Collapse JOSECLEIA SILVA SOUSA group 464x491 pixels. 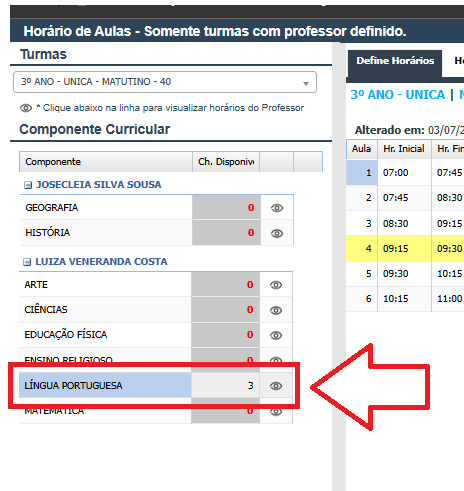pyautogui.click(x=28, y=185)
